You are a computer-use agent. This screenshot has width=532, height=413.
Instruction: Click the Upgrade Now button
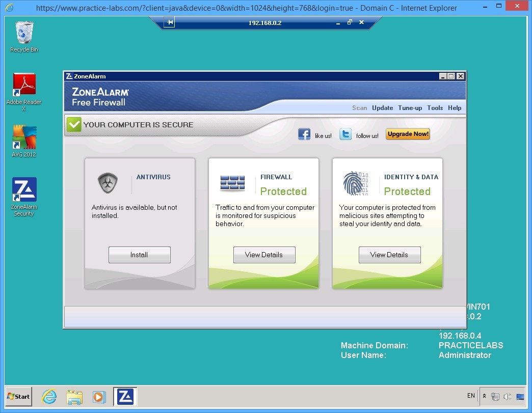[407, 133]
